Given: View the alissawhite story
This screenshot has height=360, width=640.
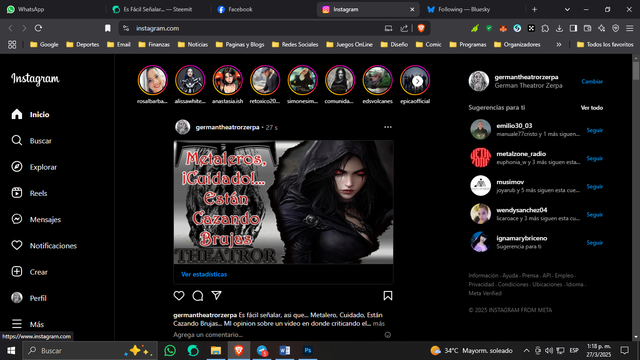Looking at the screenshot, I should [190, 80].
